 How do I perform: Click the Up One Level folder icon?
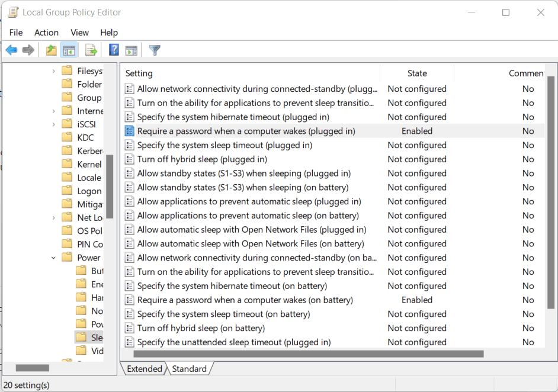click(x=52, y=50)
